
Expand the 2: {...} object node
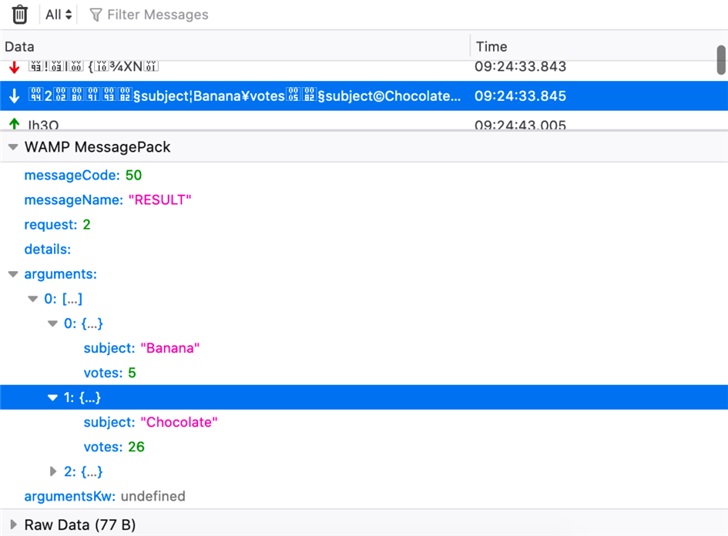(53, 472)
